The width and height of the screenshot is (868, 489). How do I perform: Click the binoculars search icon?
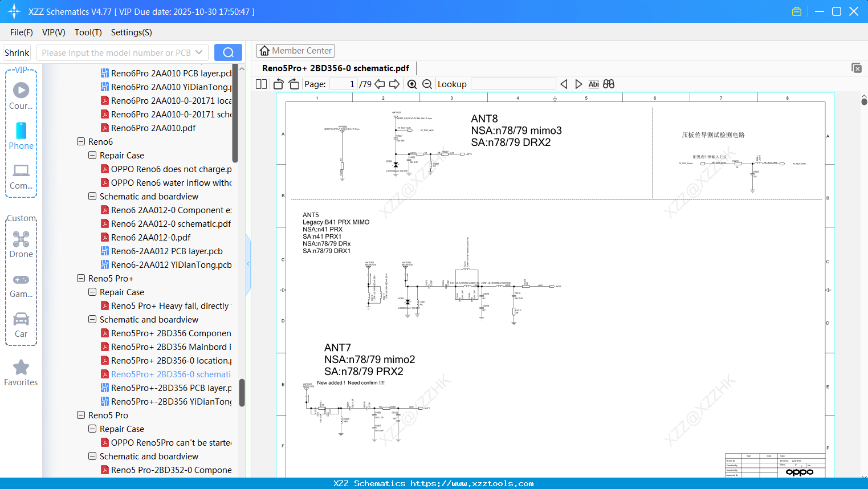point(609,84)
